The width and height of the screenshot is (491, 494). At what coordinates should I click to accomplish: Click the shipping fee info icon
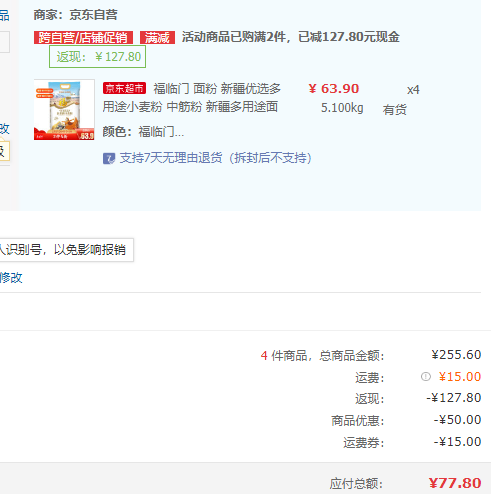(x=426, y=377)
